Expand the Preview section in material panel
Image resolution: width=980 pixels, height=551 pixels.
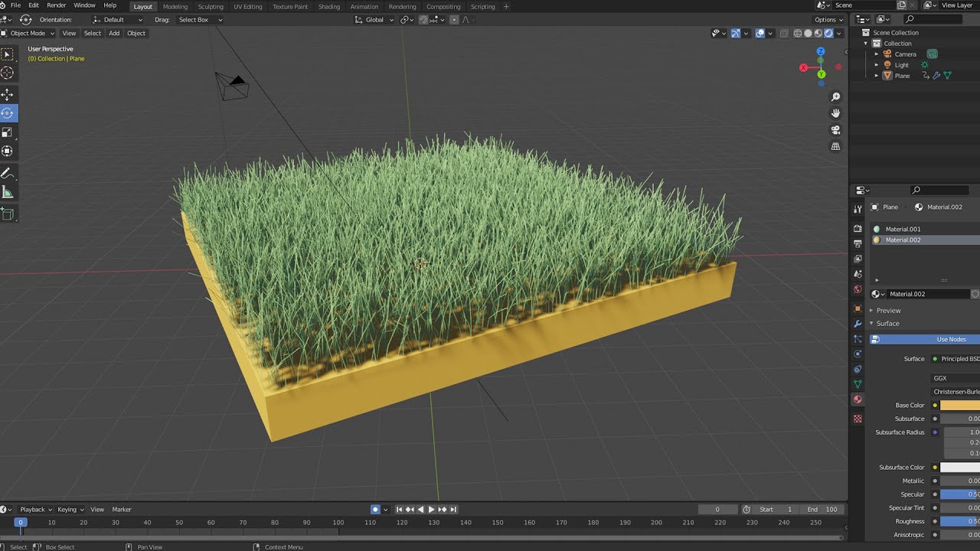click(x=888, y=310)
